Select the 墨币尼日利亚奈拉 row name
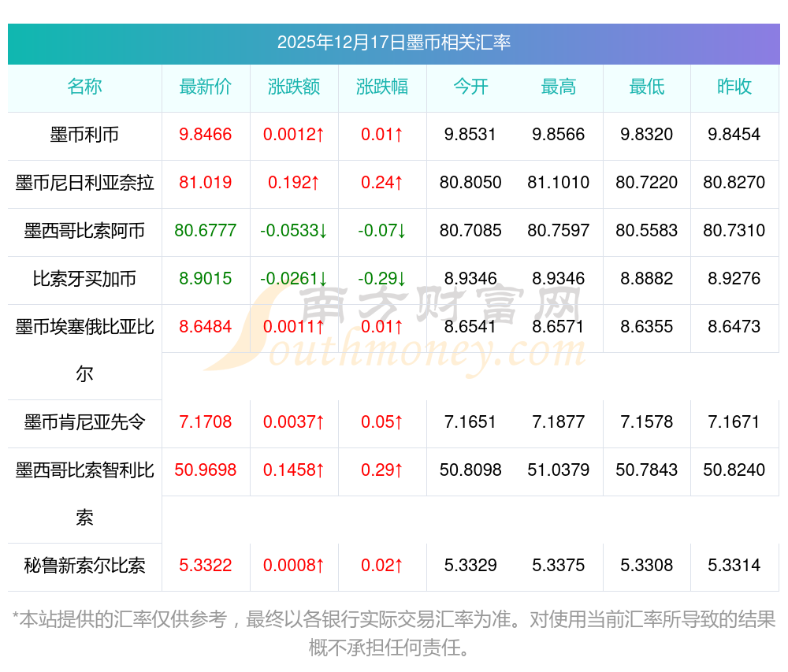The height and width of the screenshot is (672, 788). click(x=84, y=182)
